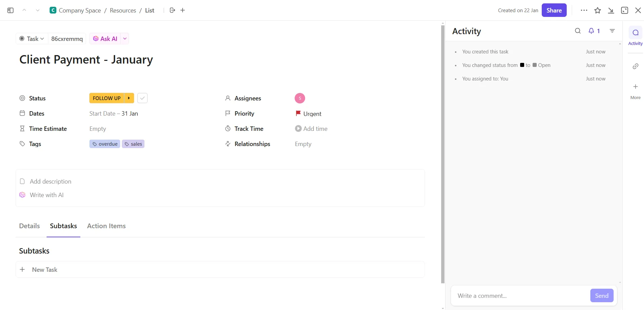This screenshot has width=644, height=310.
Task: Click the Tags label icon
Action: 22,144
